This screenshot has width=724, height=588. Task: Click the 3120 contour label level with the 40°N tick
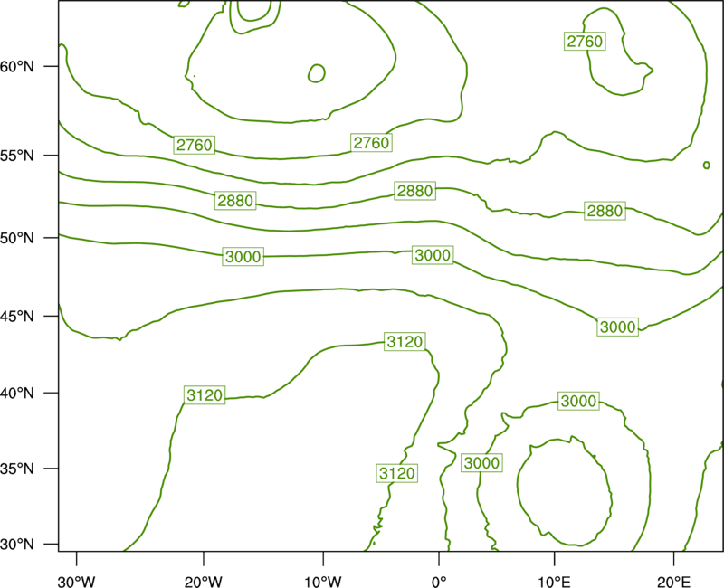tap(205, 395)
